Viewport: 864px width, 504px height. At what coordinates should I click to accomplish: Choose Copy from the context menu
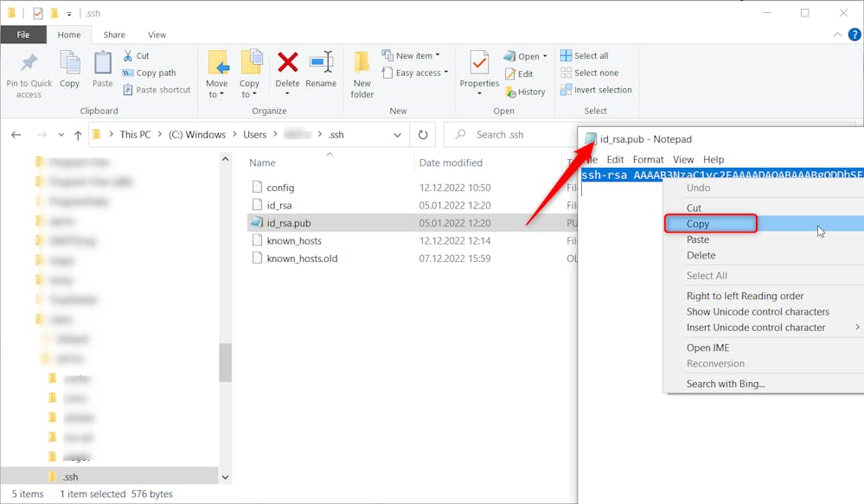point(698,224)
